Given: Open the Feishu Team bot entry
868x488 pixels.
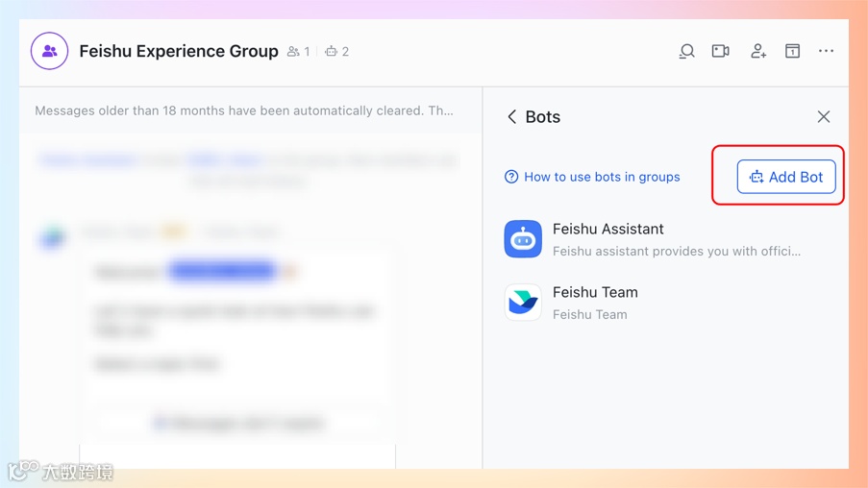Looking at the screenshot, I should 665,302.
